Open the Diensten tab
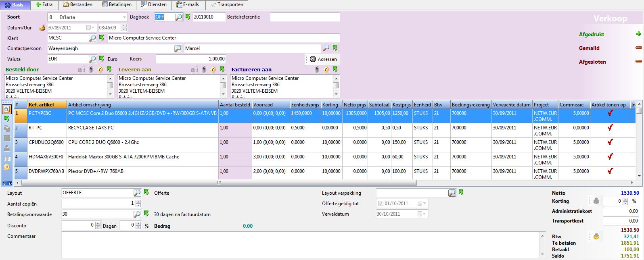The width and height of the screenshot is (644, 260). coord(153,5)
